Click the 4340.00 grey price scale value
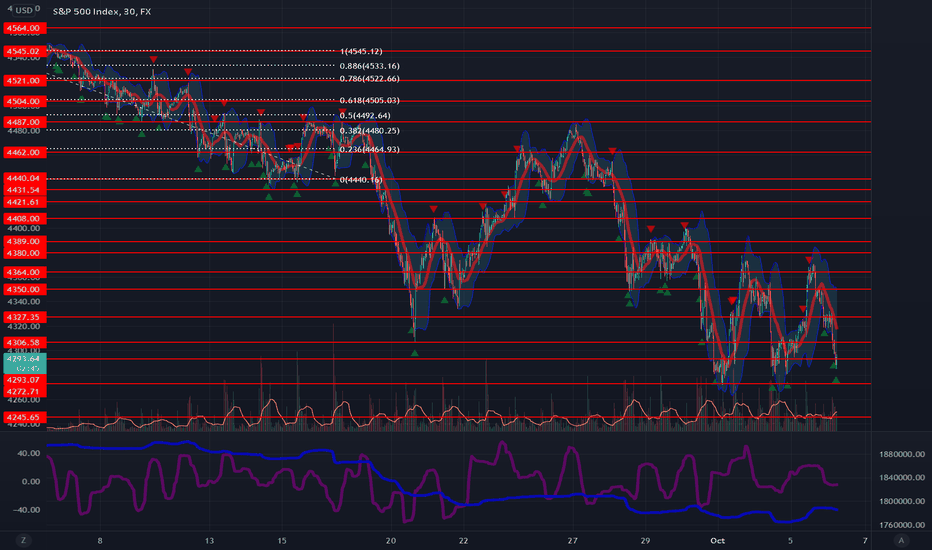The width and height of the screenshot is (932, 550). click(x=24, y=301)
